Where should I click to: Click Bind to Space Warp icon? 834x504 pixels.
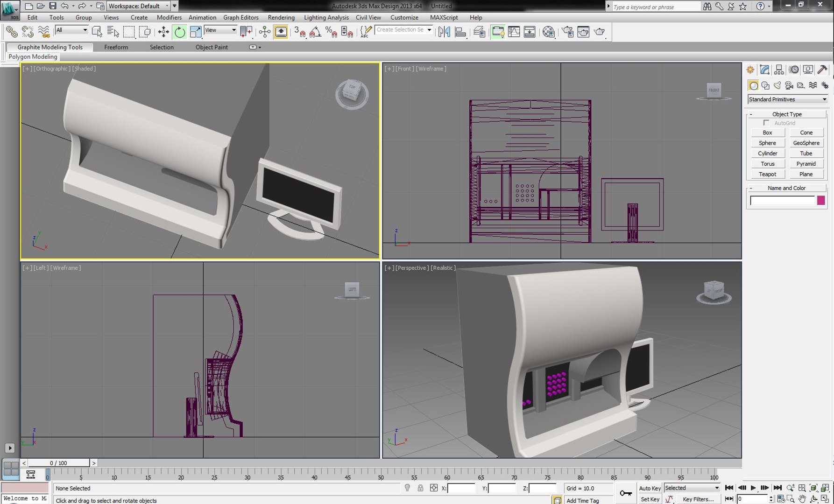pos(43,32)
